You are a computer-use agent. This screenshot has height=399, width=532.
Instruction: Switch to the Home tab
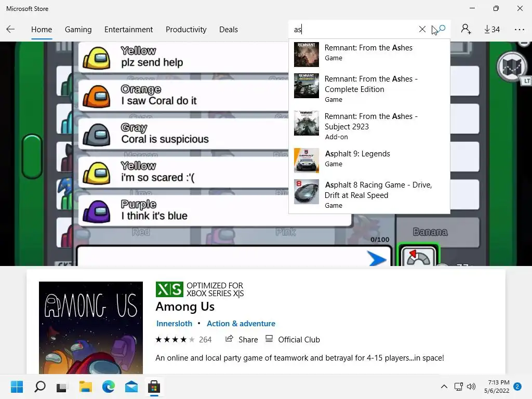pyautogui.click(x=42, y=30)
